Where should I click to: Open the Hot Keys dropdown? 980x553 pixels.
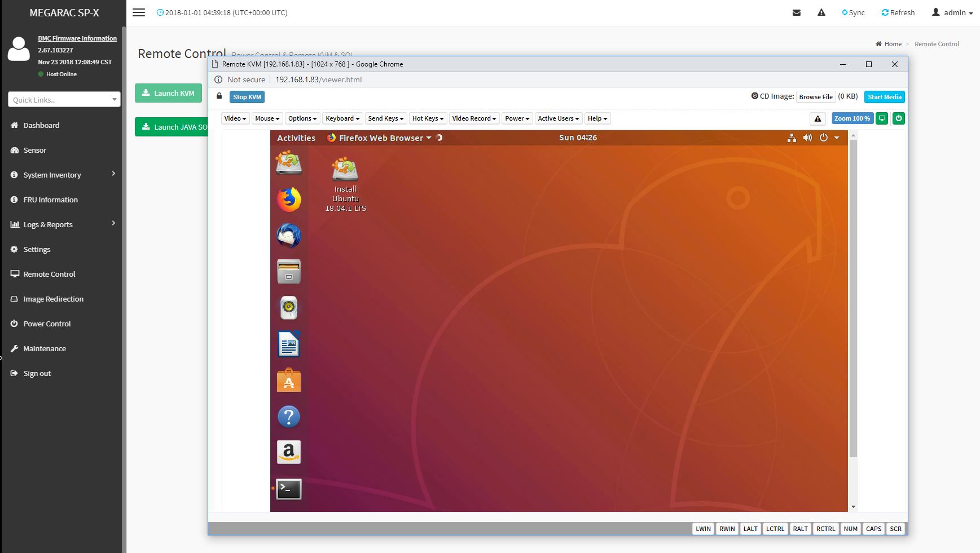(428, 118)
